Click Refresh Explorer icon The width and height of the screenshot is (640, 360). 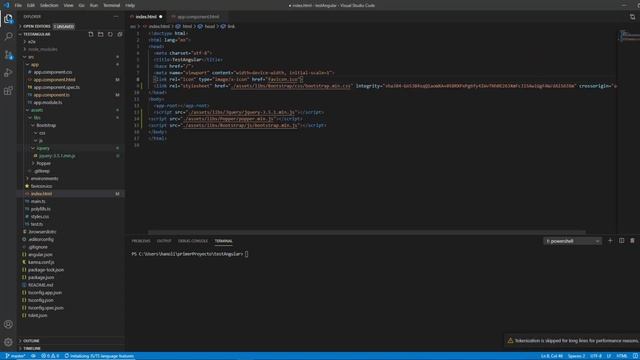(110, 34)
